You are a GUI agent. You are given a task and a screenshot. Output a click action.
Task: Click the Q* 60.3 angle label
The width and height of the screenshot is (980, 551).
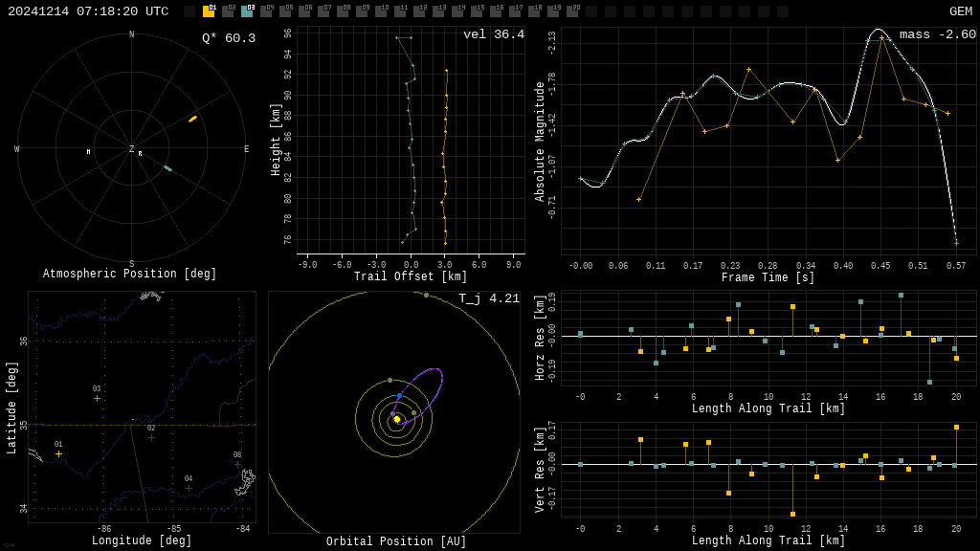click(228, 38)
